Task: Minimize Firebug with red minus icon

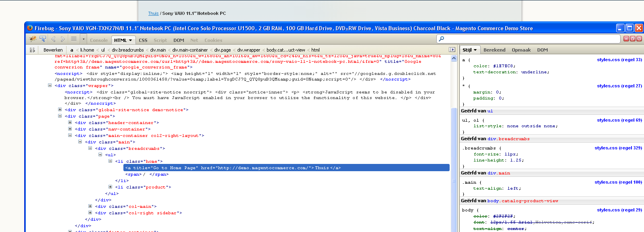Action: click(626, 39)
